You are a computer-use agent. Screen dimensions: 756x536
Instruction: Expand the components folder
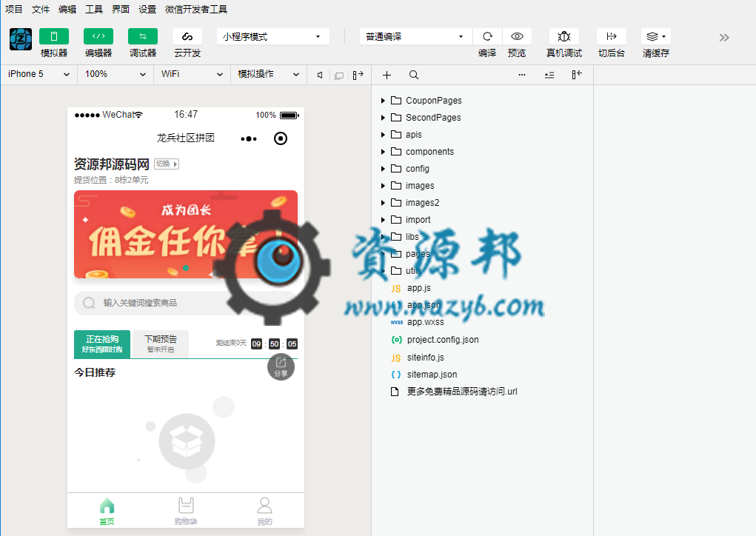coord(383,152)
